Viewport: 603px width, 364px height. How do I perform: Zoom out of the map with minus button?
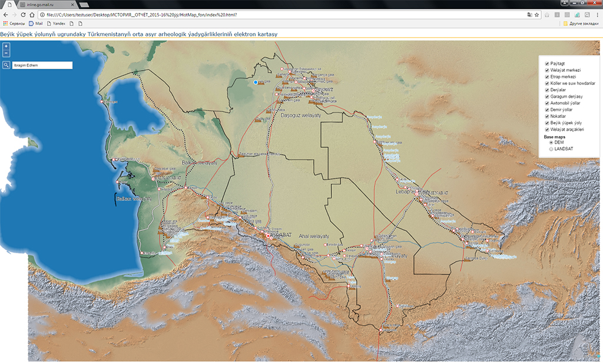[6, 53]
